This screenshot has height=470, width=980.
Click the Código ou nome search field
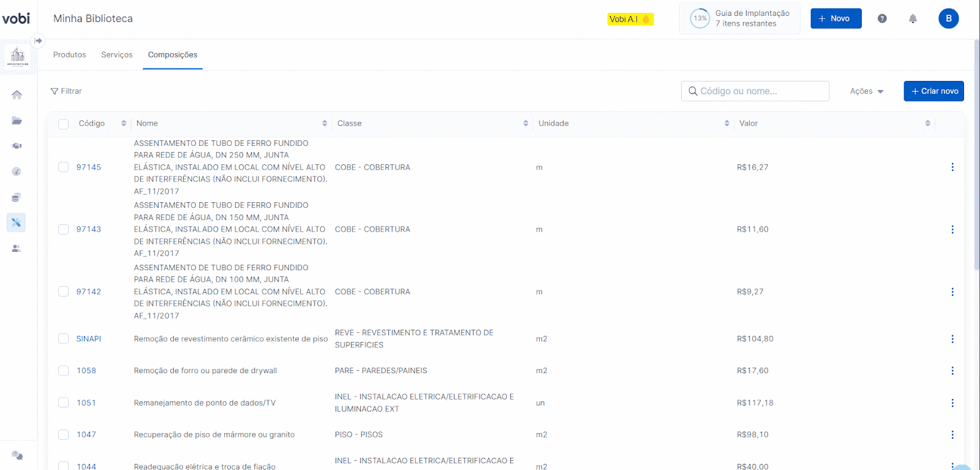pyautogui.click(x=755, y=91)
